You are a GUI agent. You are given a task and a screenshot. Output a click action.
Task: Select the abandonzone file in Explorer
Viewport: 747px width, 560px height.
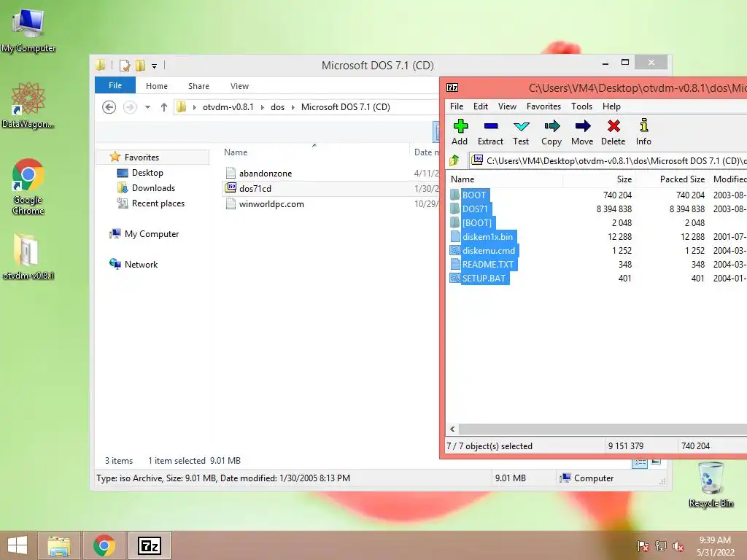(x=266, y=174)
